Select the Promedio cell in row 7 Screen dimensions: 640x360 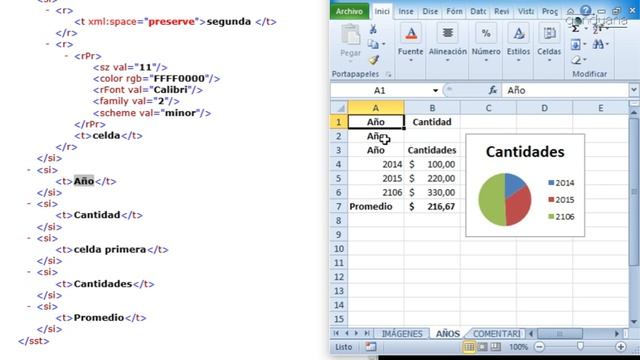(376, 207)
